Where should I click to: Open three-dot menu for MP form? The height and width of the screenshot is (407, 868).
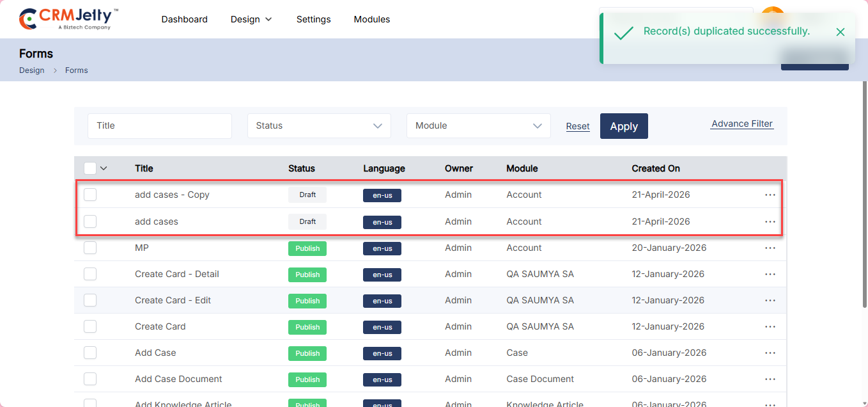coord(770,248)
